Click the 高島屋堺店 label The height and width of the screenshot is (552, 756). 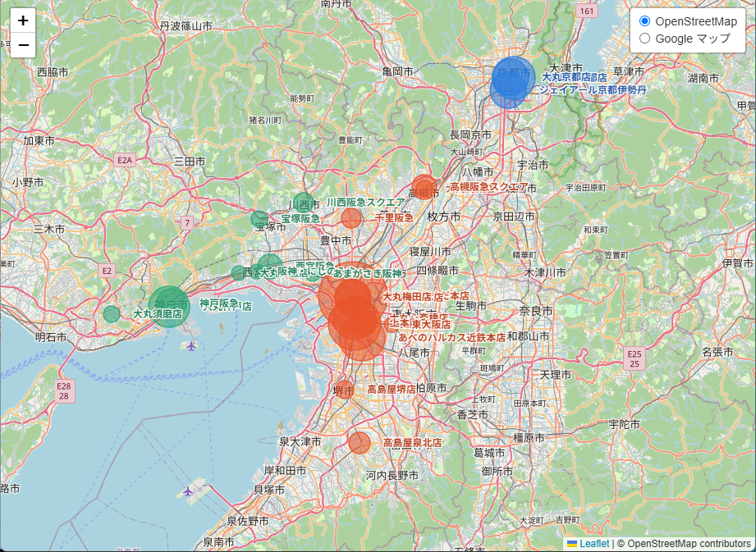pyautogui.click(x=392, y=390)
